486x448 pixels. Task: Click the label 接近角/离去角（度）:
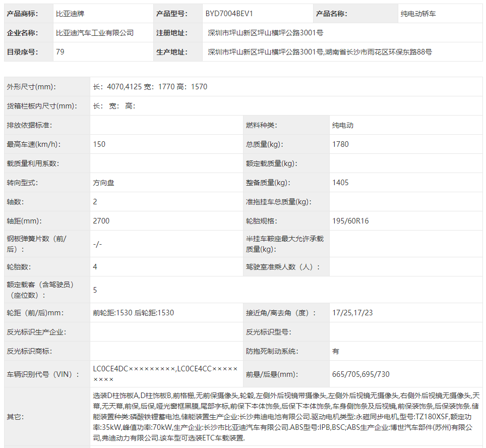coord(281,313)
